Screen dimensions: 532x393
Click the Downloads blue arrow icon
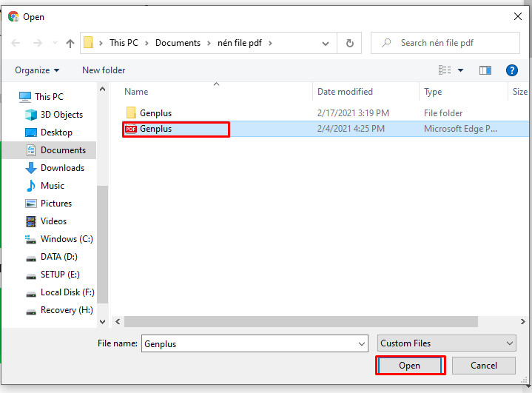pyautogui.click(x=31, y=168)
